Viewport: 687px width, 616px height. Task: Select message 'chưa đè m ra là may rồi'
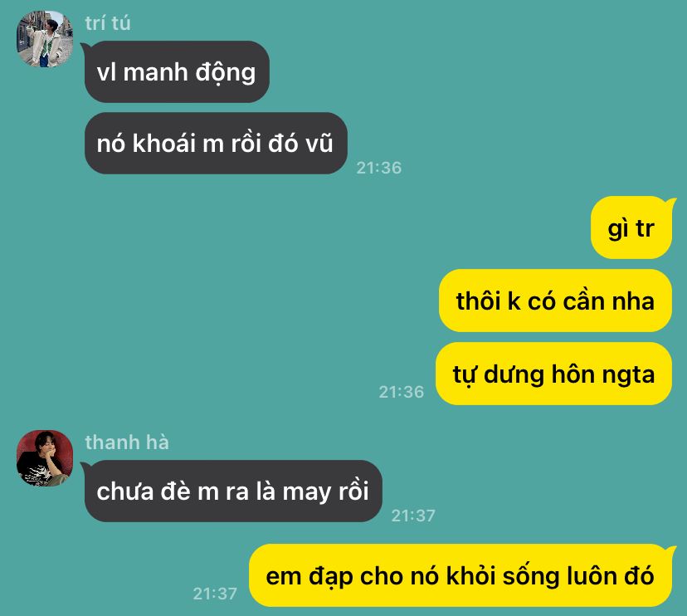tap(233, 491)
